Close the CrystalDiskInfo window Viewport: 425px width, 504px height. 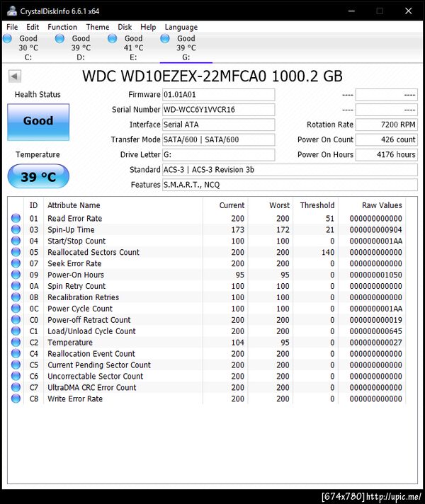pos(408,11)
